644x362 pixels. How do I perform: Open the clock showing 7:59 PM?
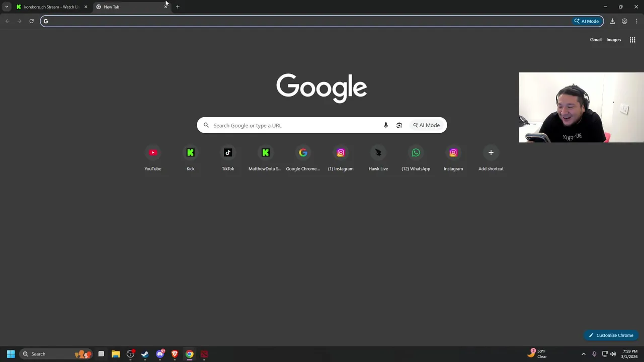pyautogui.click(x=630, y=354)
